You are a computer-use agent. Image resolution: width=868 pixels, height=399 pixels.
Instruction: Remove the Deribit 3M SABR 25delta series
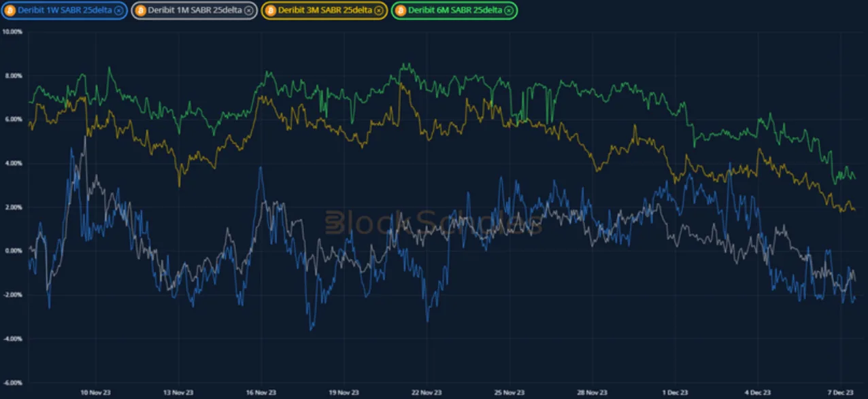pos(378,10)
